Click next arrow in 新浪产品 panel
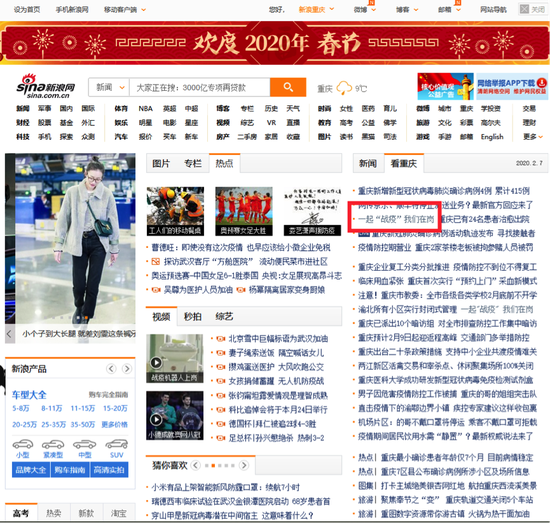550x523 pixels. click(127, 369)
